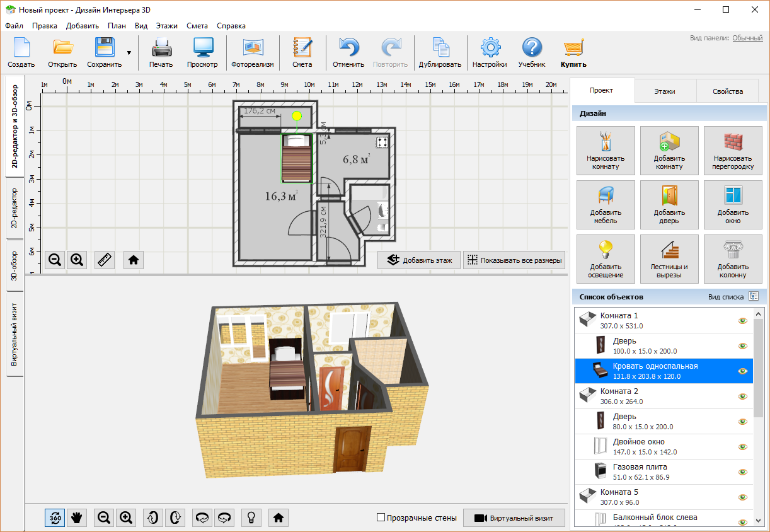
Task: Open the Этажи menu in menu bar
Action: pos(166,26)
